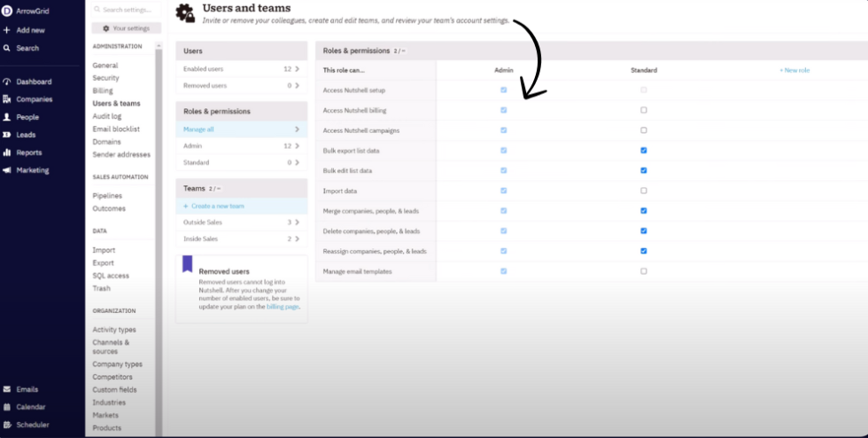Open Email blocklist settings

tap(116, 129)
